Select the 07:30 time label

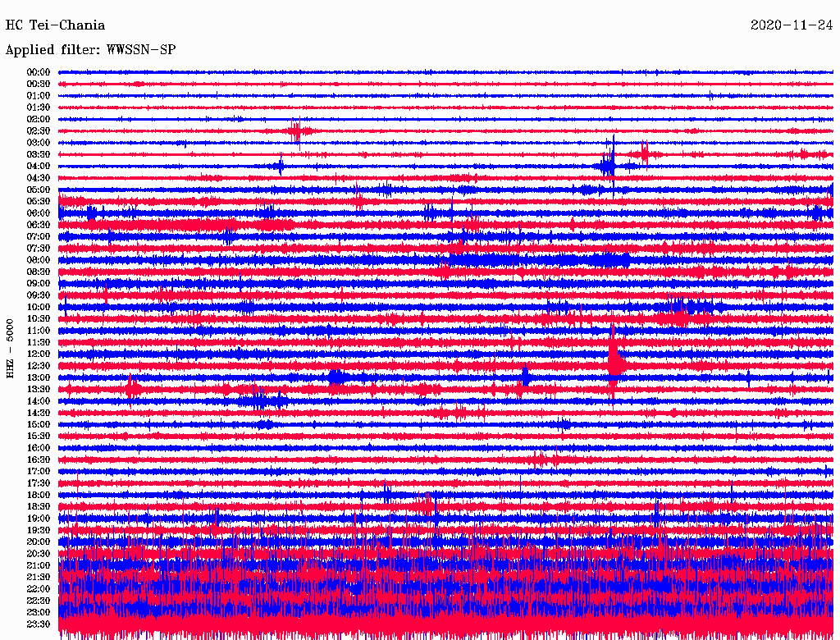(39, 248)
